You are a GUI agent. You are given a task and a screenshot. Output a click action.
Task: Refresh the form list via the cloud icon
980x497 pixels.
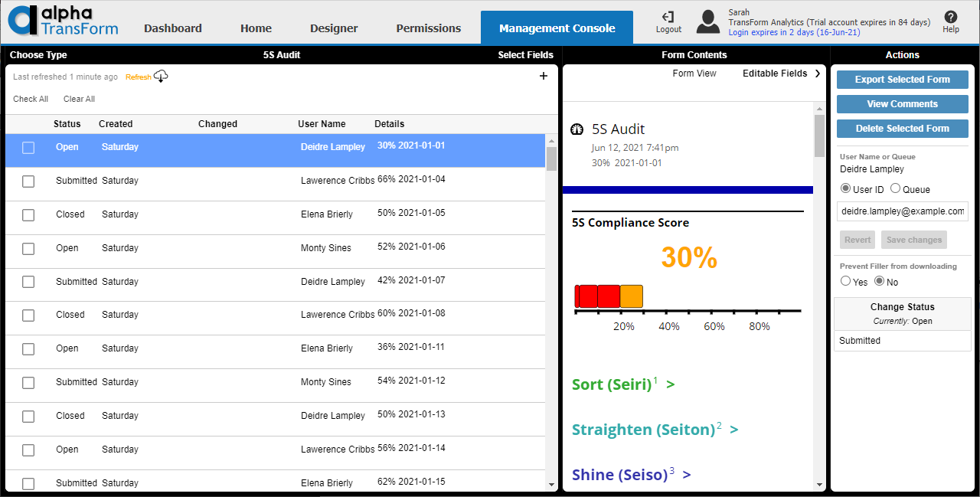(161, 77)
